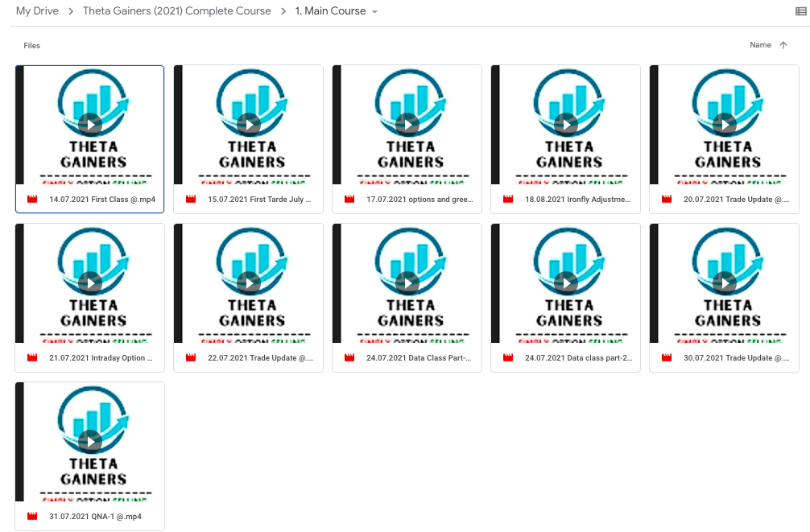Click video file icon beside 18.08.2021 Ironfly
810x532 pixels.
point(509,200)
